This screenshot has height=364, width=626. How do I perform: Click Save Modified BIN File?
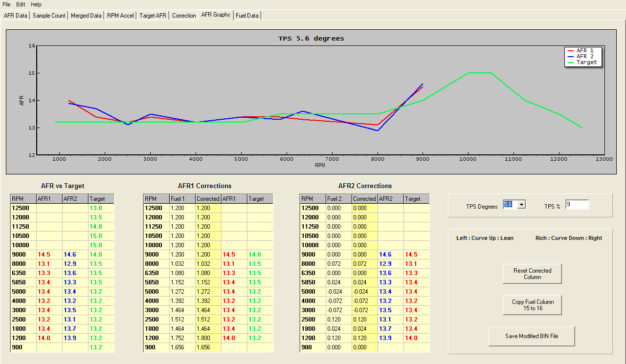click(532, 336)
